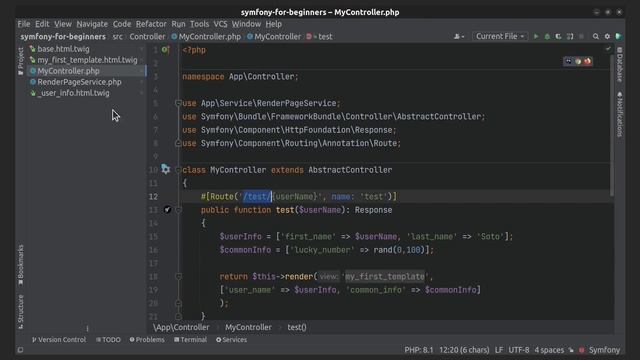The image size is (640, 360).
Task: Click the inspections checkmark widget in editor corner
Action: click(x=608, y=49)
